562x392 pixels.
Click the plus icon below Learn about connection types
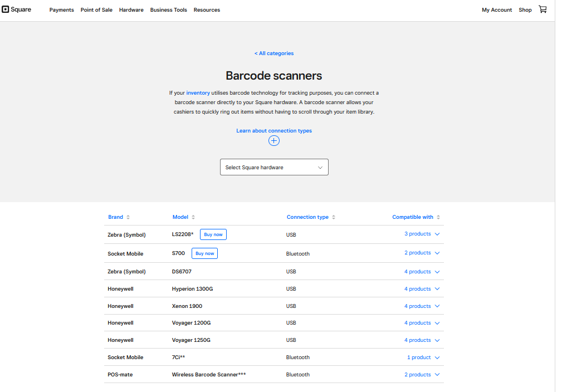point(273,141)
